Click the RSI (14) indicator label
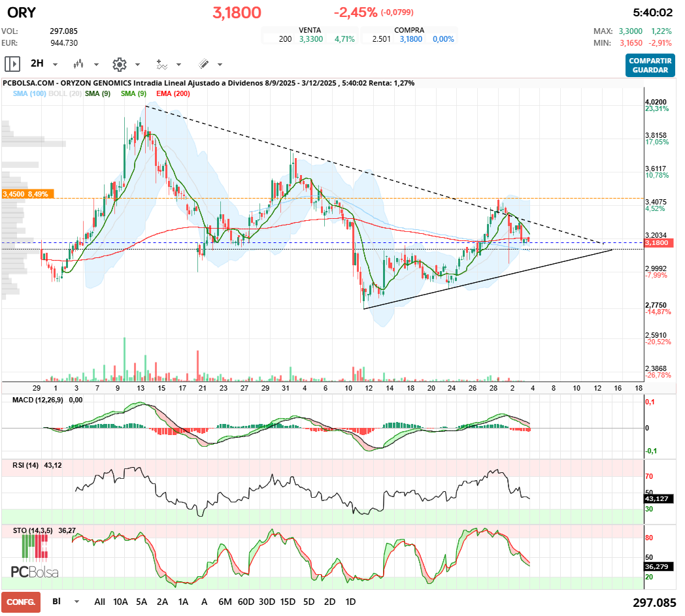Screen dimensions: 685x616 pos(24,466)
